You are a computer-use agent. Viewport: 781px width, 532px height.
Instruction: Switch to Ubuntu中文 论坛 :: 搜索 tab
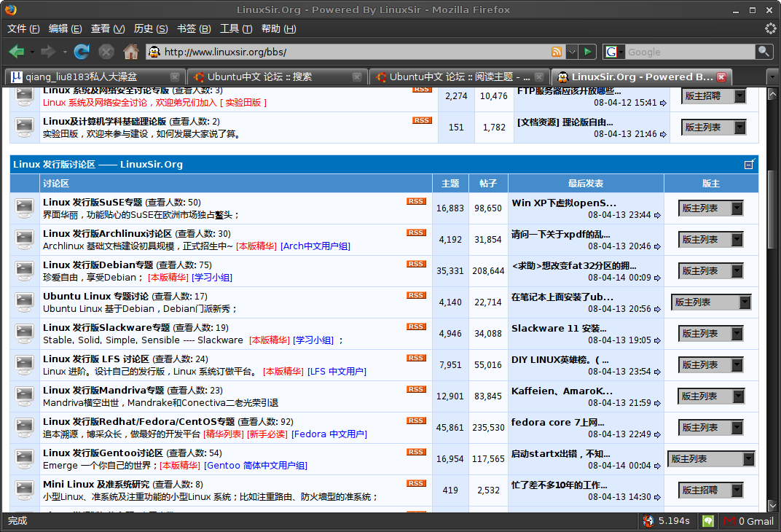[278, 77]
